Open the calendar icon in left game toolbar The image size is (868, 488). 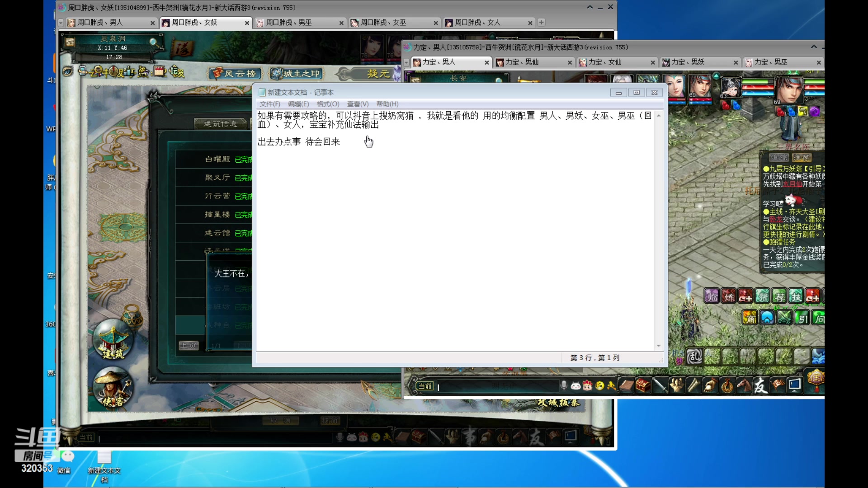pos(159,71)
